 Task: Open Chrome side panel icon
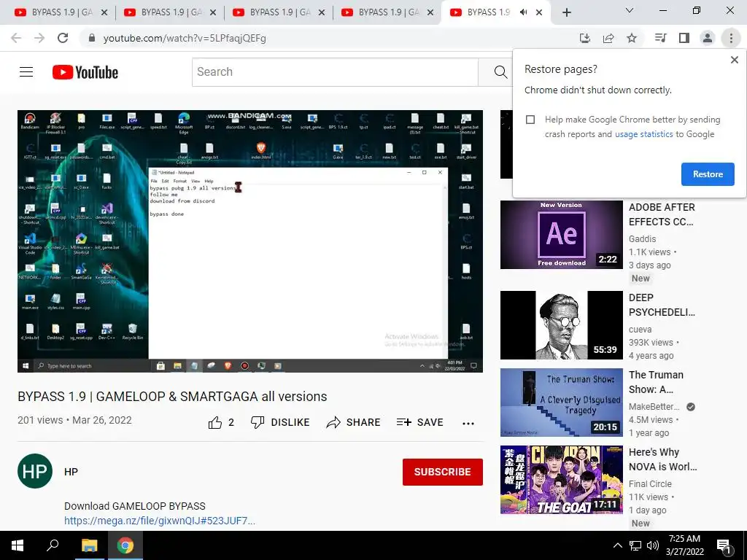684,38
